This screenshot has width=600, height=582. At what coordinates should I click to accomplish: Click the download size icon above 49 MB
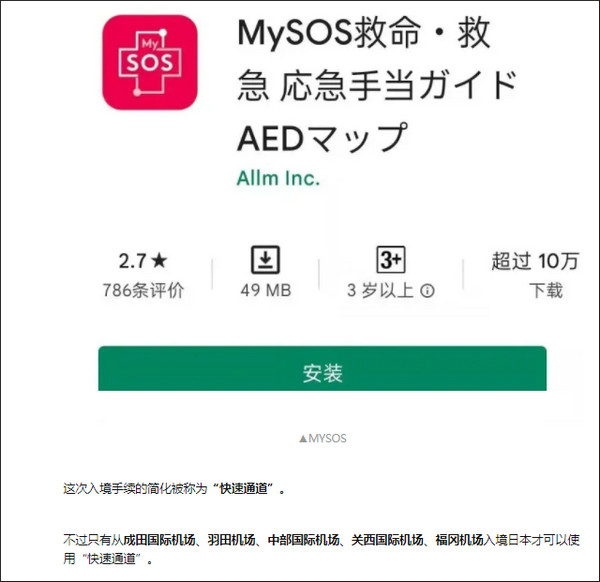click(x=265, y=260)
